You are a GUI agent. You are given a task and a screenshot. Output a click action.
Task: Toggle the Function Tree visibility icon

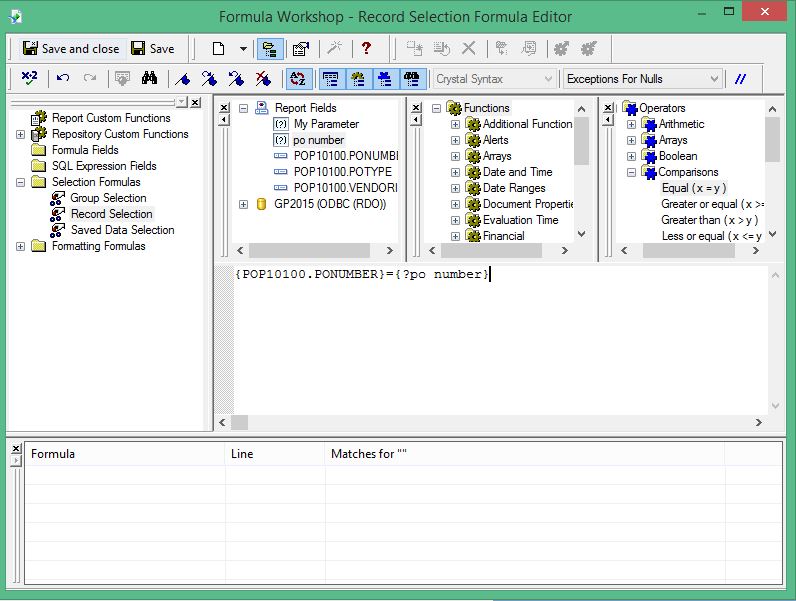(358, 79)
